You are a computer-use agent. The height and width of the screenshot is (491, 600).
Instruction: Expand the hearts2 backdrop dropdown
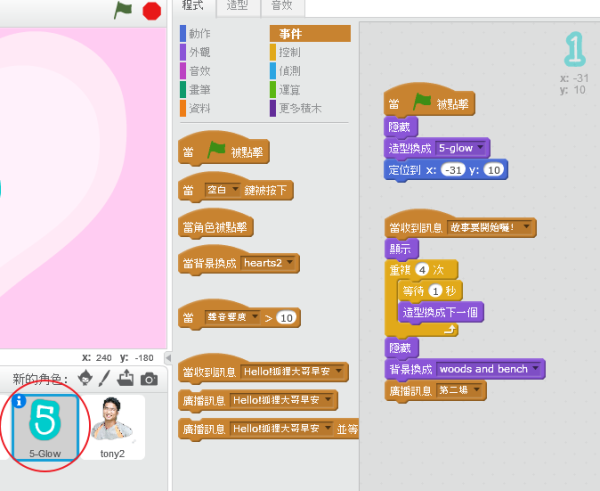pyautogui.click(x=291, y=263)
